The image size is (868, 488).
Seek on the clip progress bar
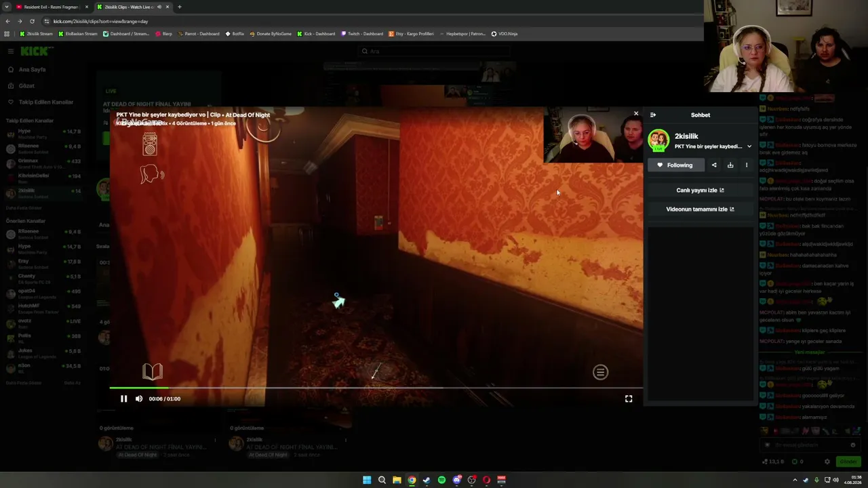(376, 388)
